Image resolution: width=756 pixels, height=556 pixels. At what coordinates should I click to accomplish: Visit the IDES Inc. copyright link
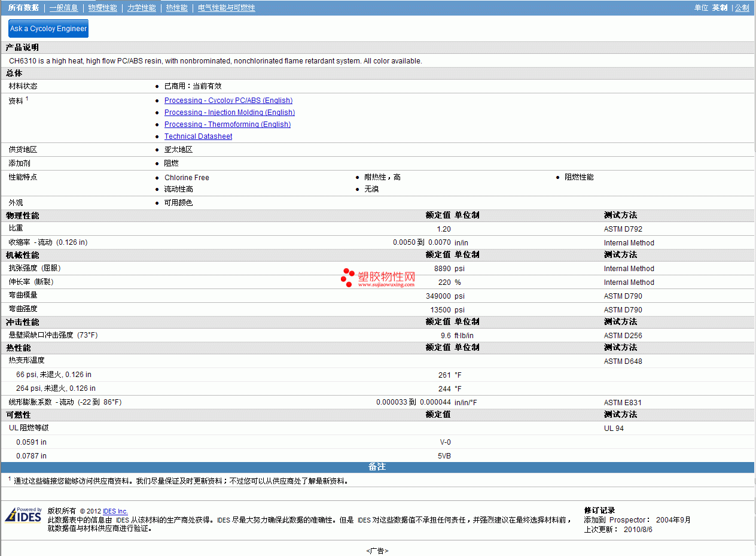[115, 511]
